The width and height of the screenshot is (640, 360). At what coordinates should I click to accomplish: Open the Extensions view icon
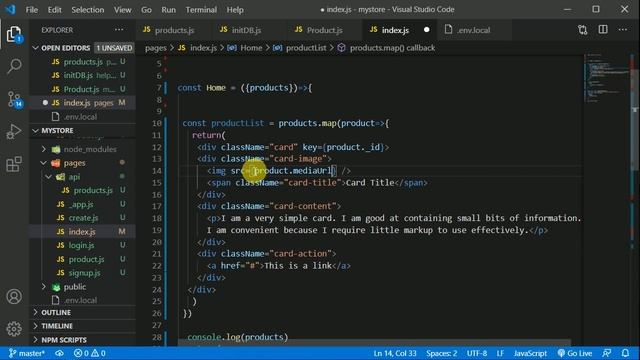coord(14,164)
